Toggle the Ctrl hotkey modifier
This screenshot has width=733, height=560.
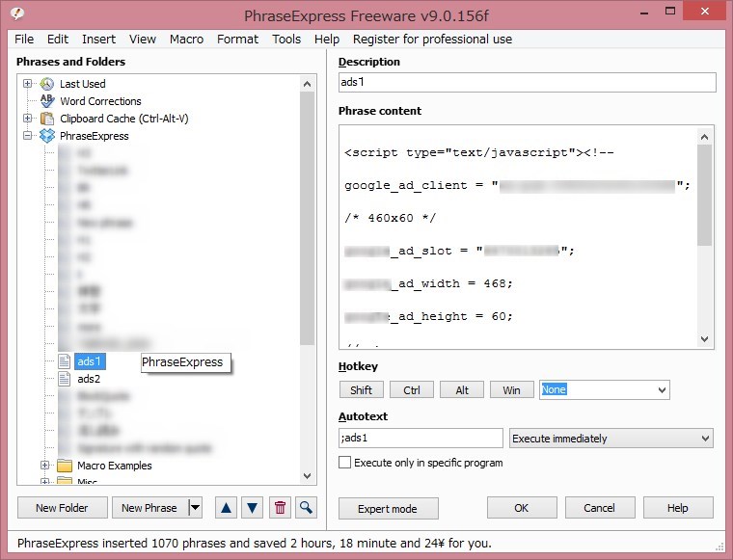412,390
